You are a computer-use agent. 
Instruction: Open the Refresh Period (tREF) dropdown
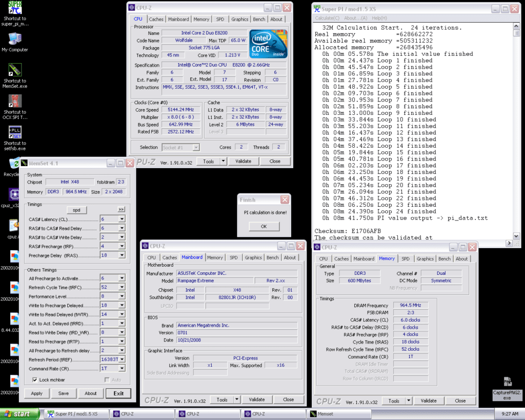tap(122, 359)
